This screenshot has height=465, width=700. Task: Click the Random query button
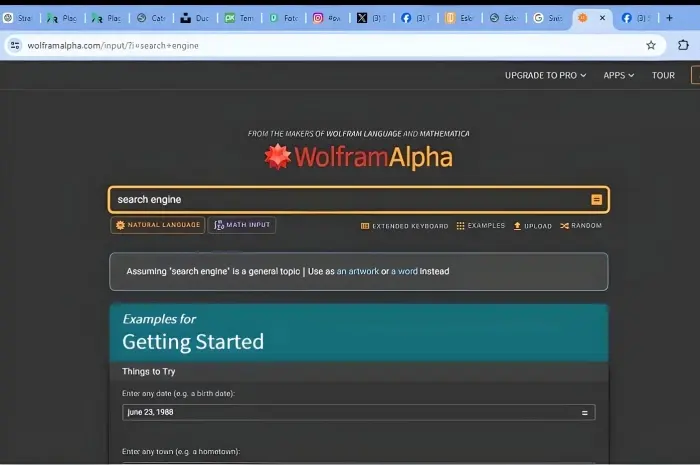pyautogui.click(x=581, y=226)
